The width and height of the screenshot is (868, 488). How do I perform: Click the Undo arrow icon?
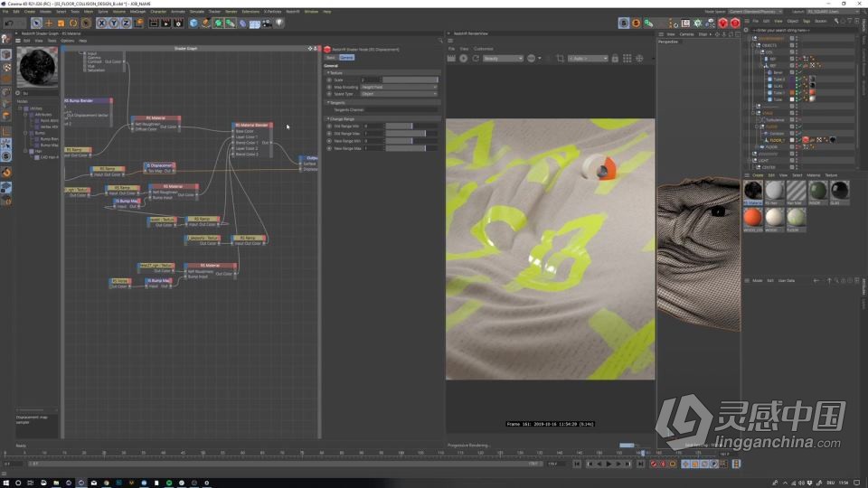9,23
